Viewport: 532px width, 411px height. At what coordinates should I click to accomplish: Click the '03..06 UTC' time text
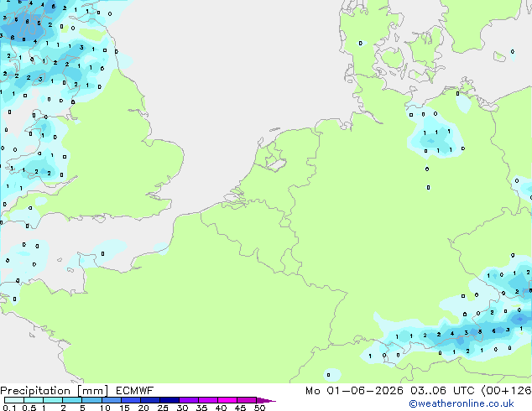pos(442,391)
